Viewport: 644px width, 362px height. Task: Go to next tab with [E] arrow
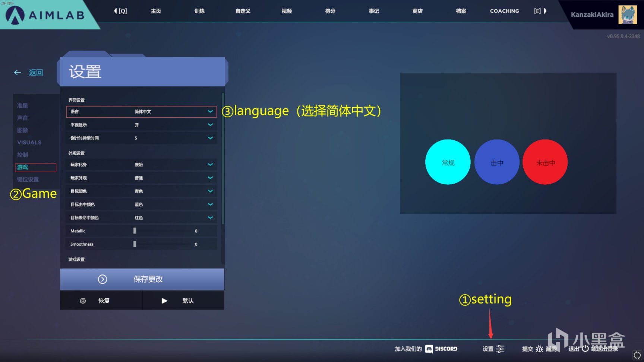pyautogui.click(x=540, y=11)
